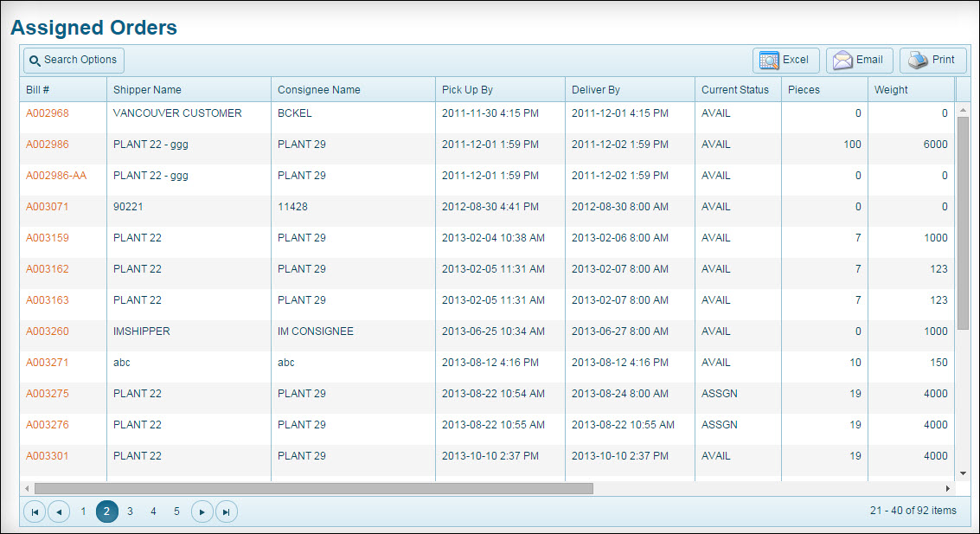Select the IM CONSIGNEE cell
This screenshot has width=980, height=534.
tap(353, 335)
